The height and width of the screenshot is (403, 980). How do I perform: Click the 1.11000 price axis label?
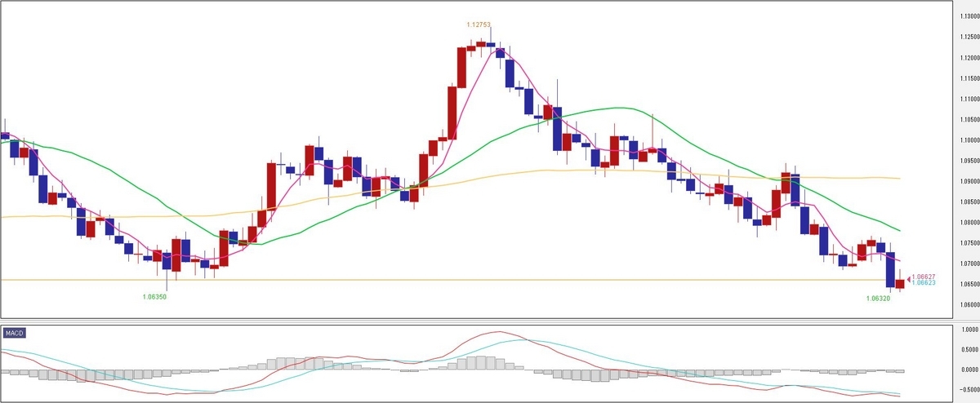(969, 99)
